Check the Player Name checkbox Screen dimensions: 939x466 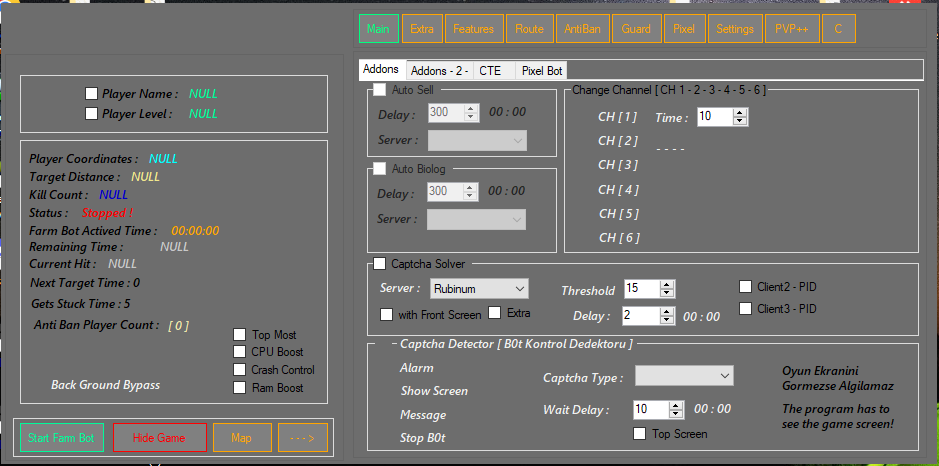point(92,93)
